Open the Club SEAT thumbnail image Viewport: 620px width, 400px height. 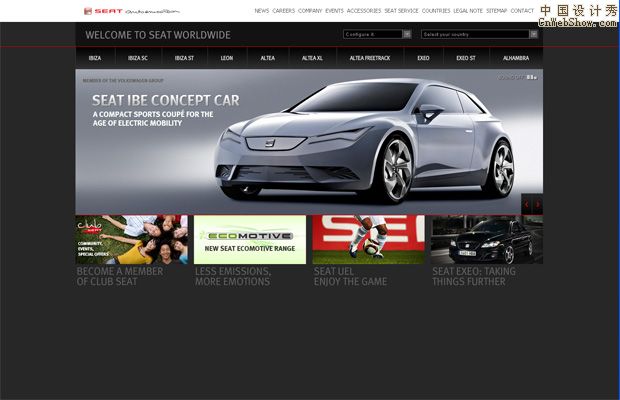pos(132,240)
